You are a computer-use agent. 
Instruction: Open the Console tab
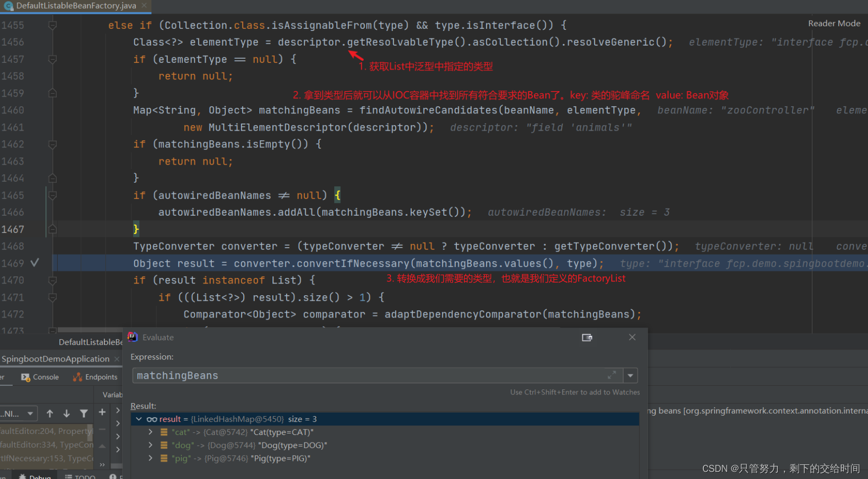[x=40, y=377]
